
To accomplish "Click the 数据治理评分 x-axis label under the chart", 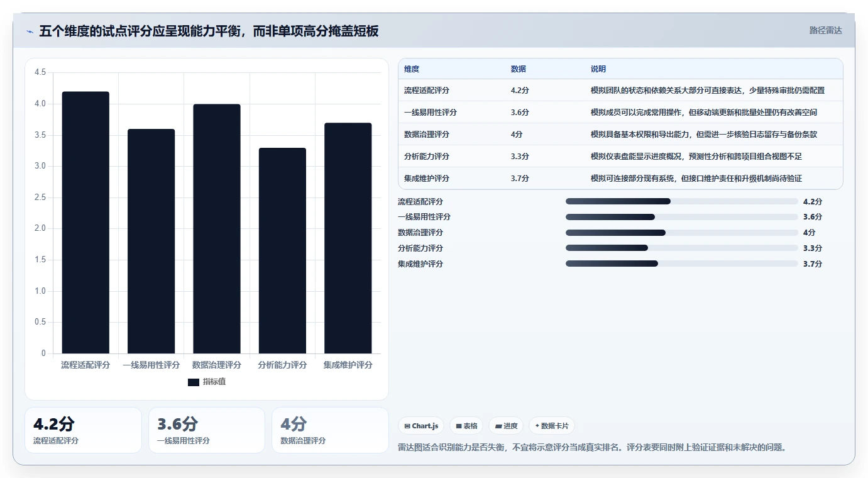I will point(217,365).
